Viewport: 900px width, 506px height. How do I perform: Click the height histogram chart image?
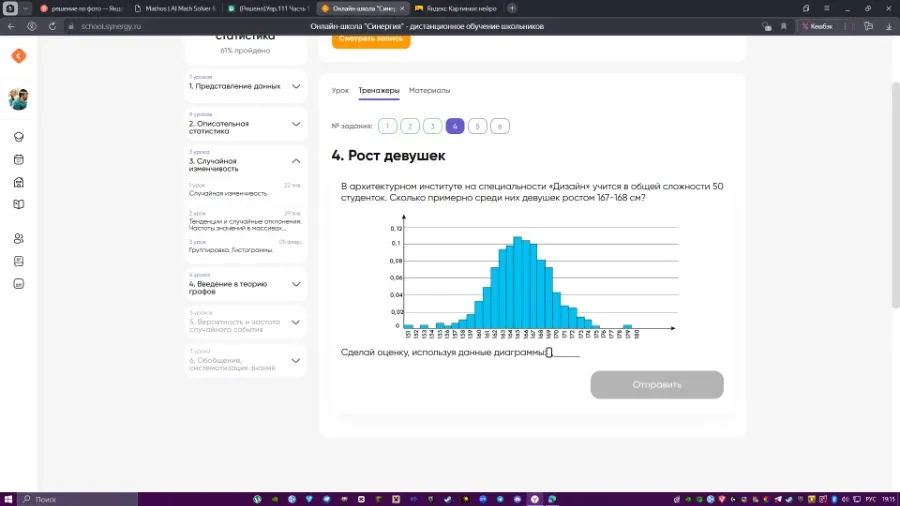[x=533, y=276]
